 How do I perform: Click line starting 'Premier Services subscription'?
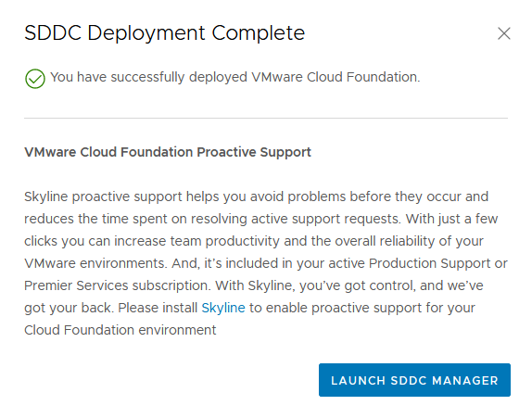coord(253,285)
